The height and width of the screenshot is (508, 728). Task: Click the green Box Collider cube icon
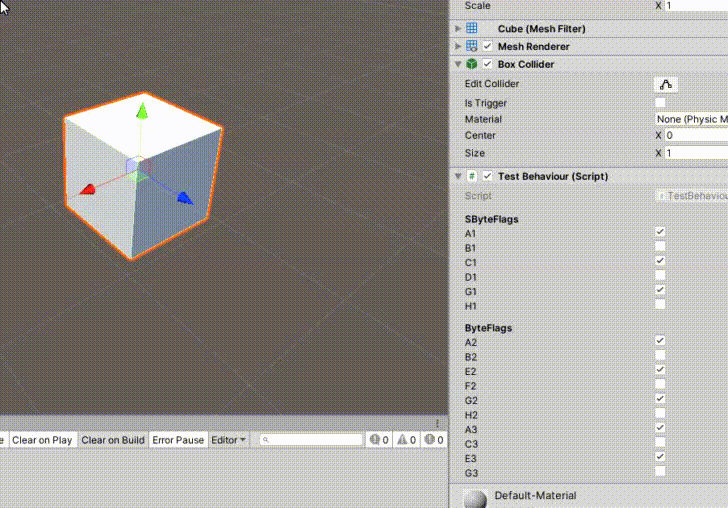(472, 64)
